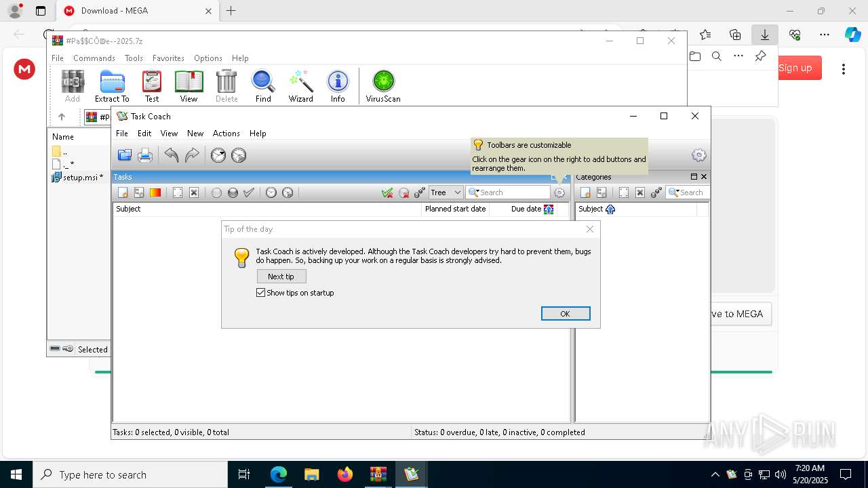Click the New task icon in Tasks panel

pyautogui.click(x=123, y=193)
